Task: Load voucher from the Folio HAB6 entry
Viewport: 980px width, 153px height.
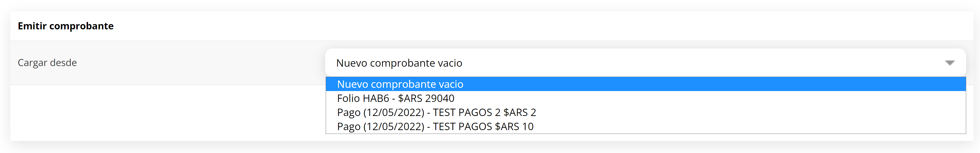Action: [395, 98]
